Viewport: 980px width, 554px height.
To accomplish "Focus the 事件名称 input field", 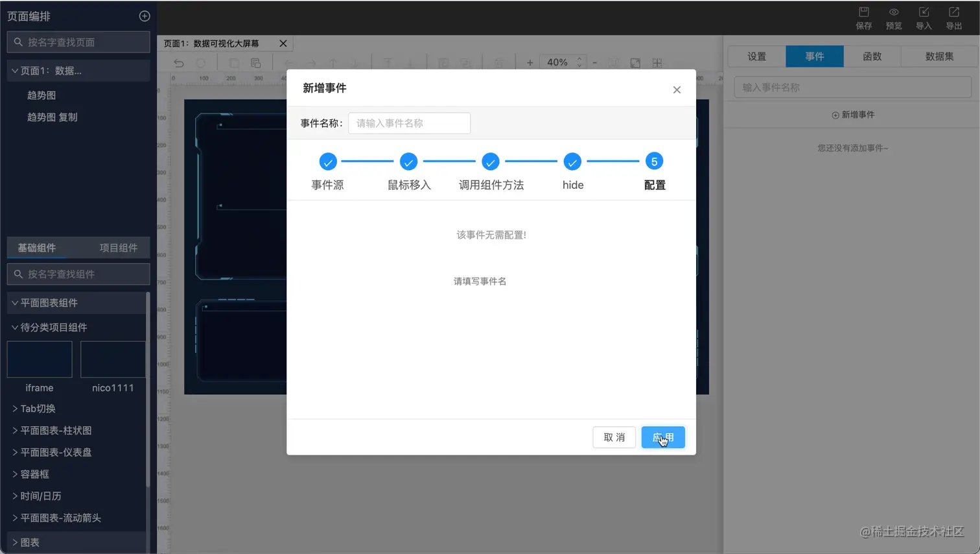I will pyautogui.click(x=410, y=123).
